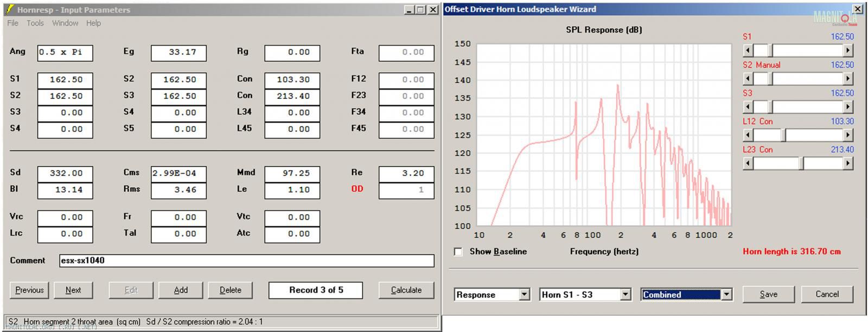Click the Comment text field

(x=246, y=261)
